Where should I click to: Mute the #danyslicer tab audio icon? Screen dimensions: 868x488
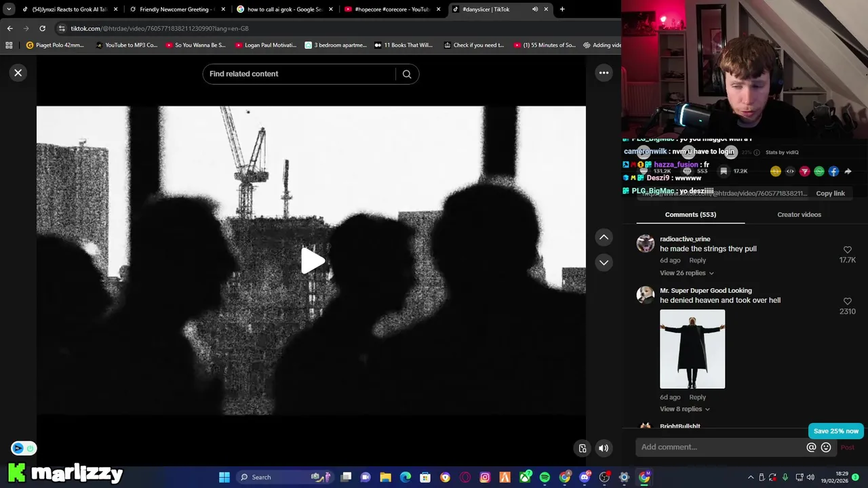(535, 9)
